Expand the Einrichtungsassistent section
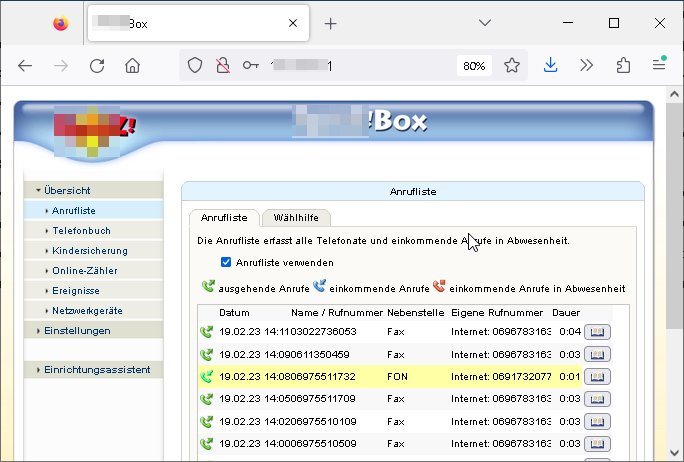 pos(93,370)
